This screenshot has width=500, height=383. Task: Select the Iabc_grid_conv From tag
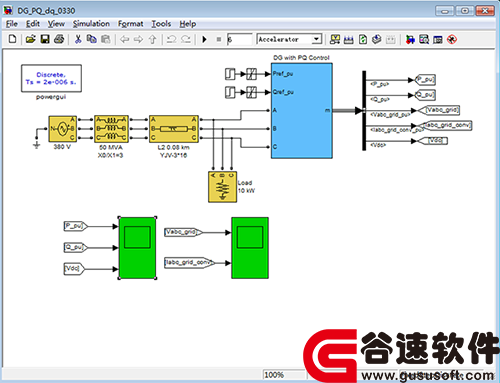(x=190, y=263)
